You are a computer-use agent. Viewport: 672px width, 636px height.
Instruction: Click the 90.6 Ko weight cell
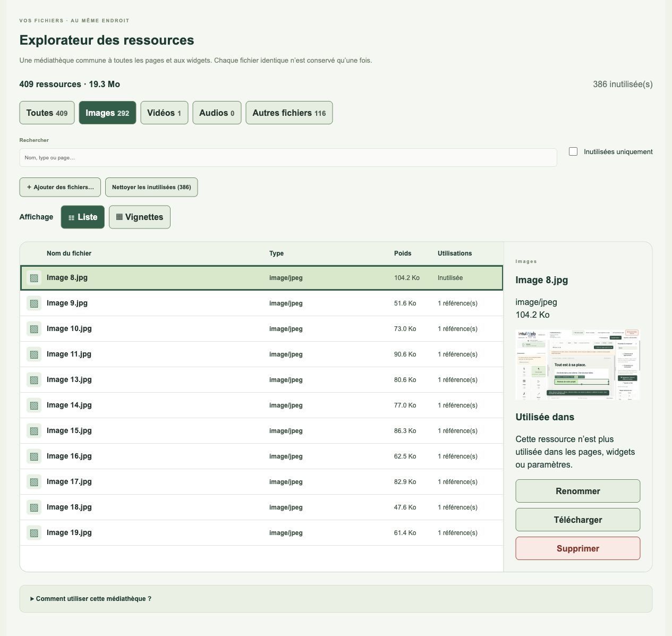[x=405, y=354]
